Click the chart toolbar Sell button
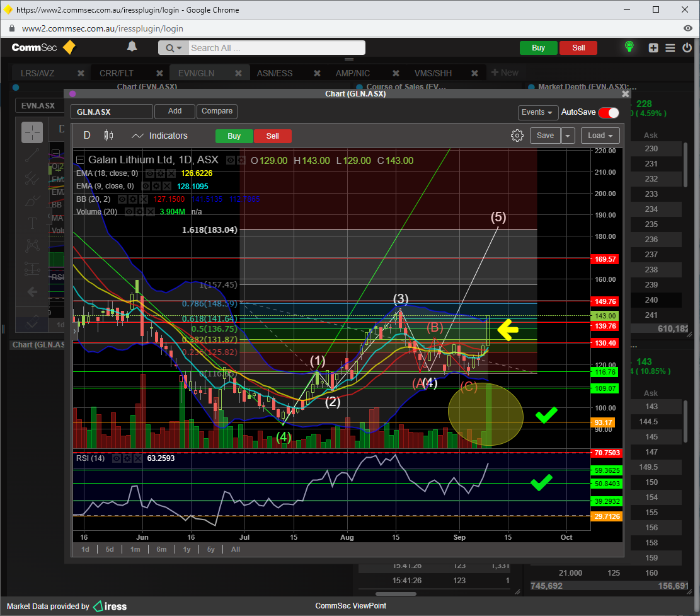700x616 pixels. tap(272, 136)
